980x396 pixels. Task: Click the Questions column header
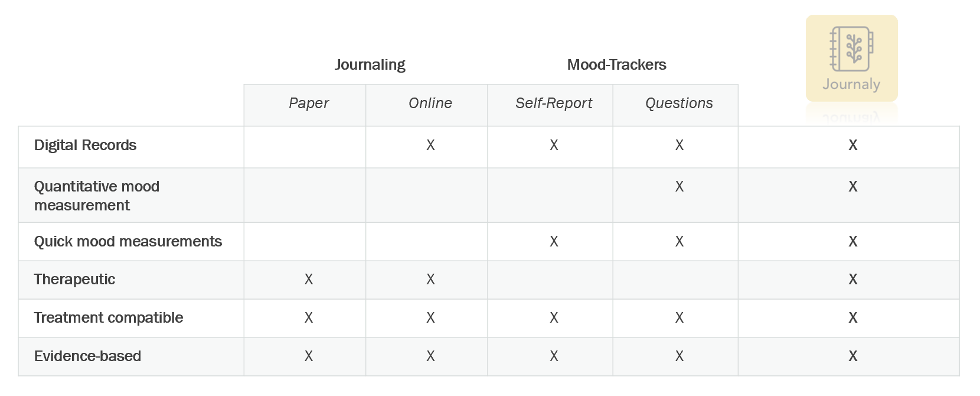pos(679,103)
